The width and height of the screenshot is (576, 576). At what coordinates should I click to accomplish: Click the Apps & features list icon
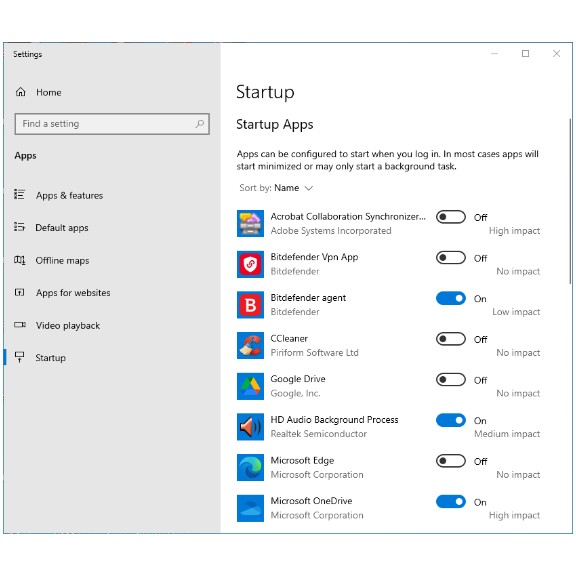19,194
